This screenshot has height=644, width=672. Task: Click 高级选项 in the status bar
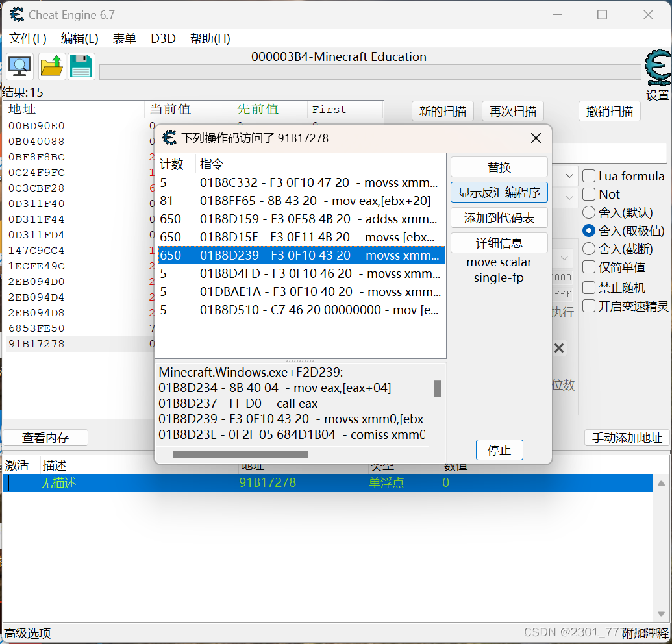pyautogui.click(x=27, y=633)
